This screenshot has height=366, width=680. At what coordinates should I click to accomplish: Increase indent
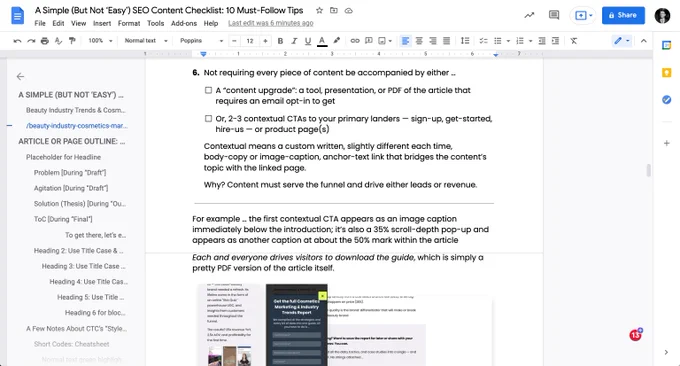(555, 41)
